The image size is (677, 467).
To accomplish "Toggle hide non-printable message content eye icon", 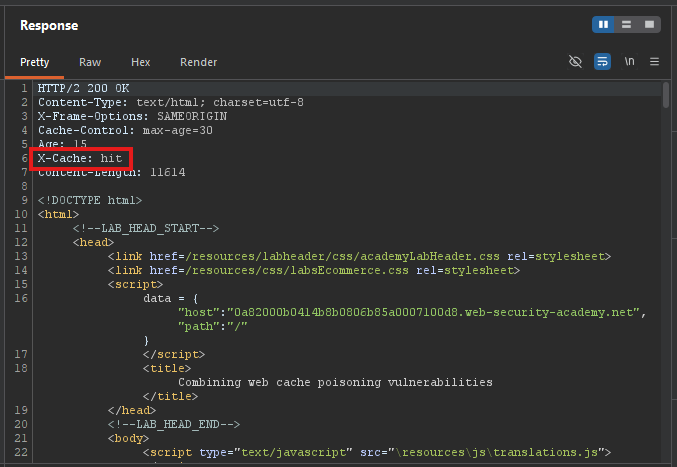I will pyautogui.click(x=575, y=62).
